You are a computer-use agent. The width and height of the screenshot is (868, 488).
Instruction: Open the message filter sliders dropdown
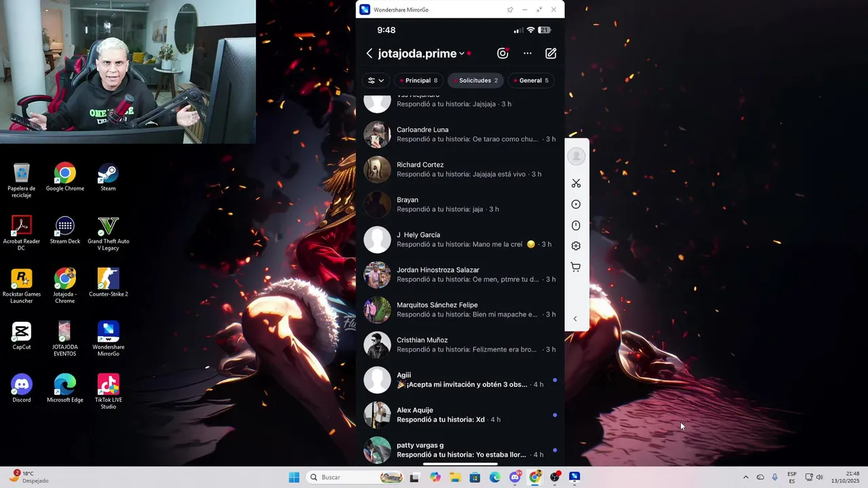376,81
